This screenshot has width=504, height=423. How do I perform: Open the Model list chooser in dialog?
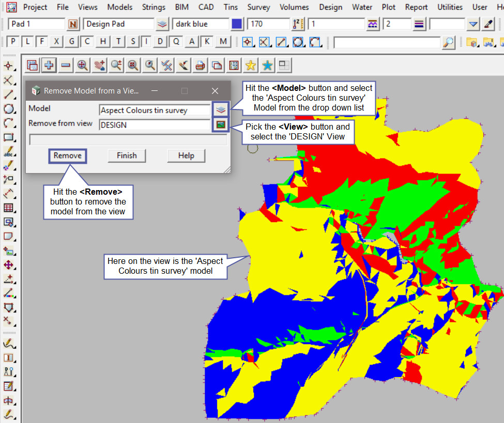tap(221, 110)
